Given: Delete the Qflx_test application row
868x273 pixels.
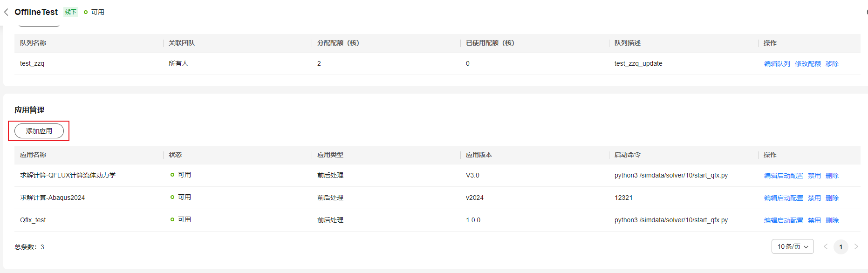Looking at the screenshot, I should click(832, 220).
